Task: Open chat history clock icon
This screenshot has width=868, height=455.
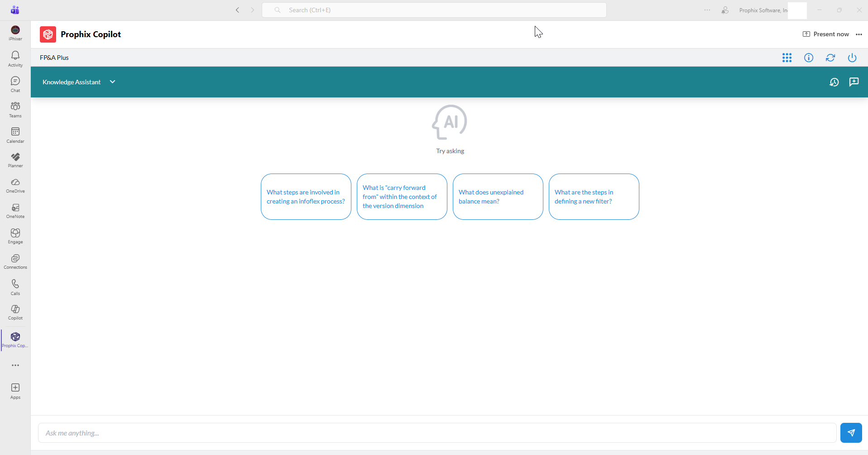Action: click(x=834, y=82)
